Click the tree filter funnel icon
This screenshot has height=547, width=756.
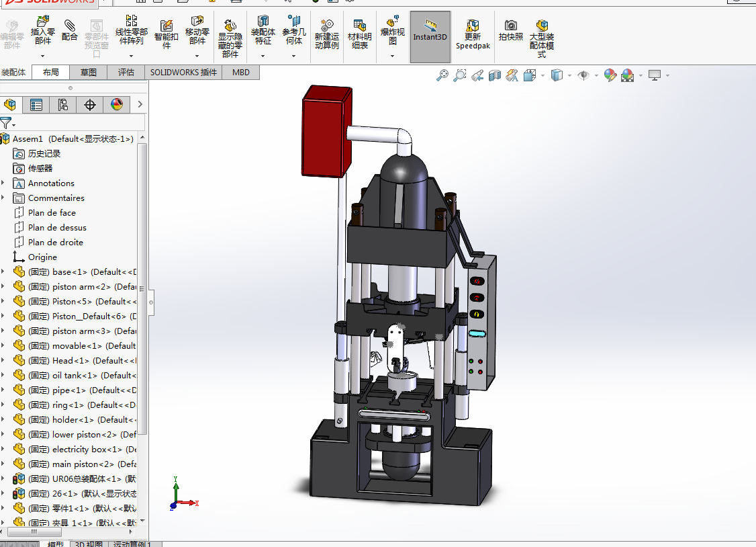pyautogui.click(x=6, y=123)
